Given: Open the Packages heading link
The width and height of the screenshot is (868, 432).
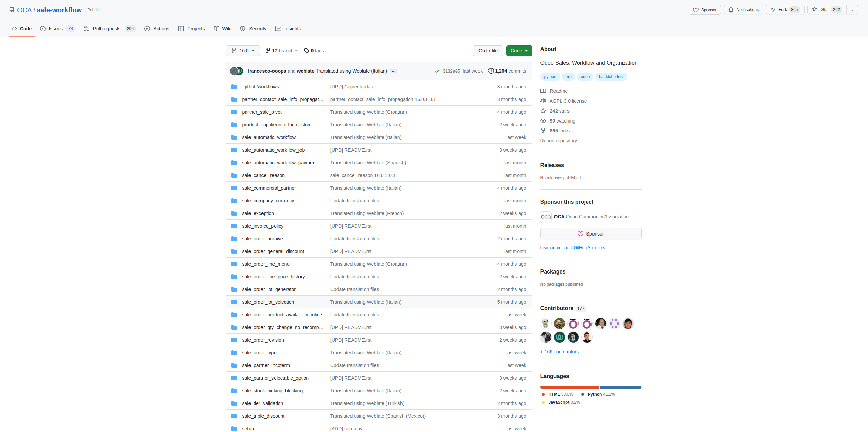Looking at the screenshot, I should [553, 271].
